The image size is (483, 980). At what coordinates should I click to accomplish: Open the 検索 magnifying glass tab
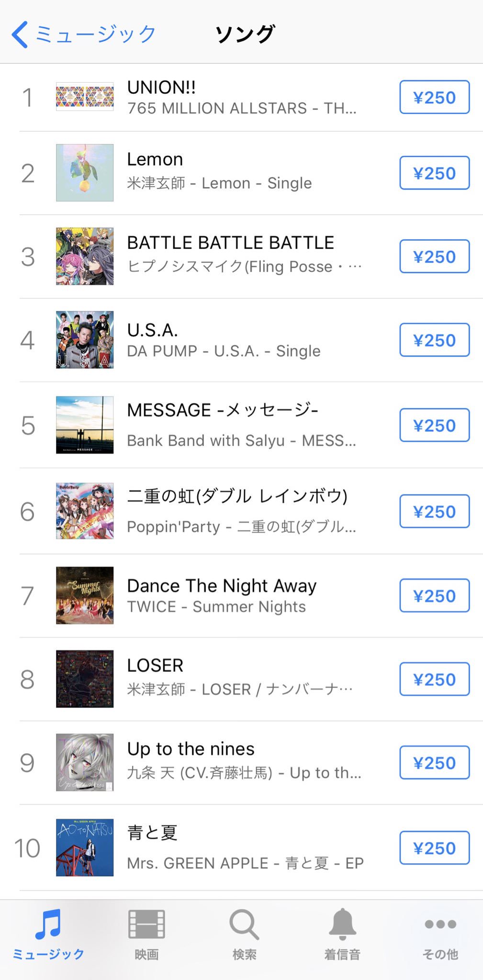(244, 924)
